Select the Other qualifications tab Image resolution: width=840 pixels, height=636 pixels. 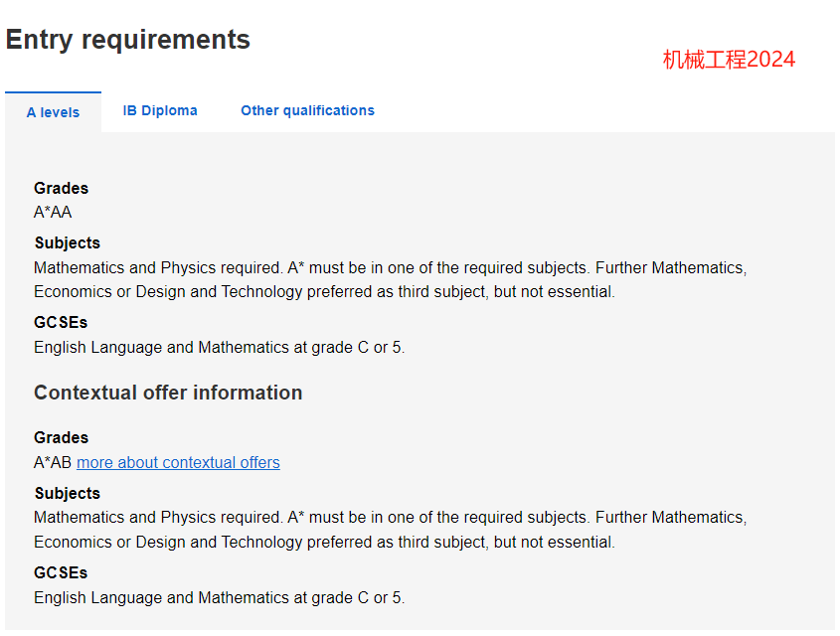307,111
